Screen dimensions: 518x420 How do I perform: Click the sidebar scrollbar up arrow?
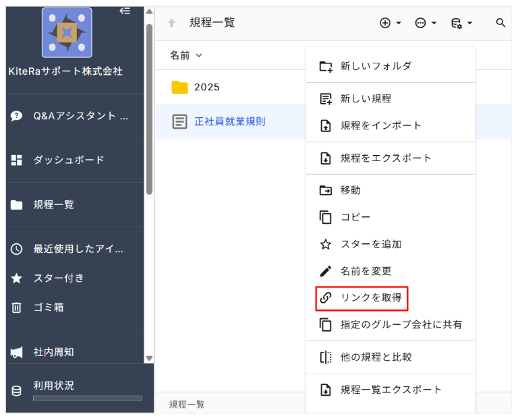coord(149,11)
